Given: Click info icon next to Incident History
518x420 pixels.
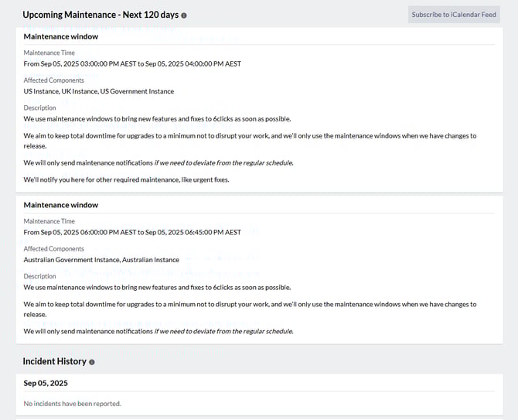Looking at the screenshot, I should pyautogui.click(x=92, y=362).
